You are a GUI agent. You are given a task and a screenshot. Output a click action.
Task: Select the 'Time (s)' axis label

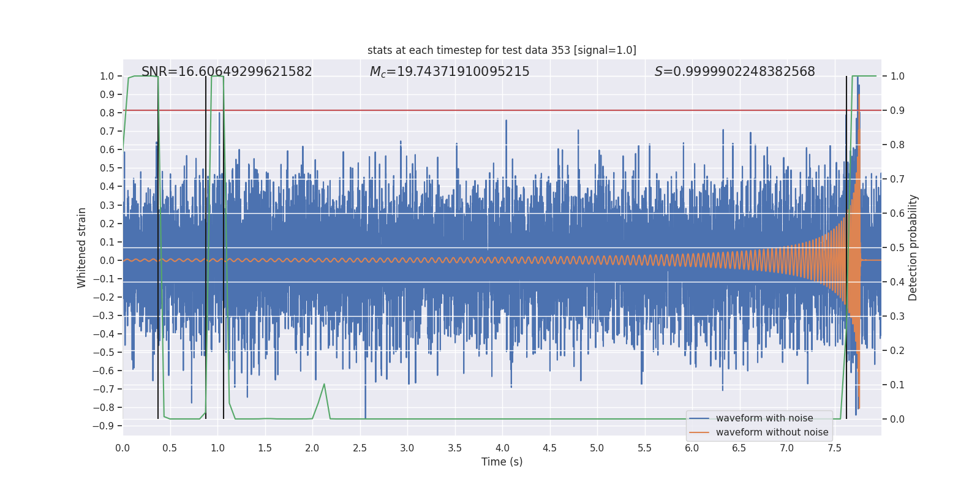[x=502, y=462]
